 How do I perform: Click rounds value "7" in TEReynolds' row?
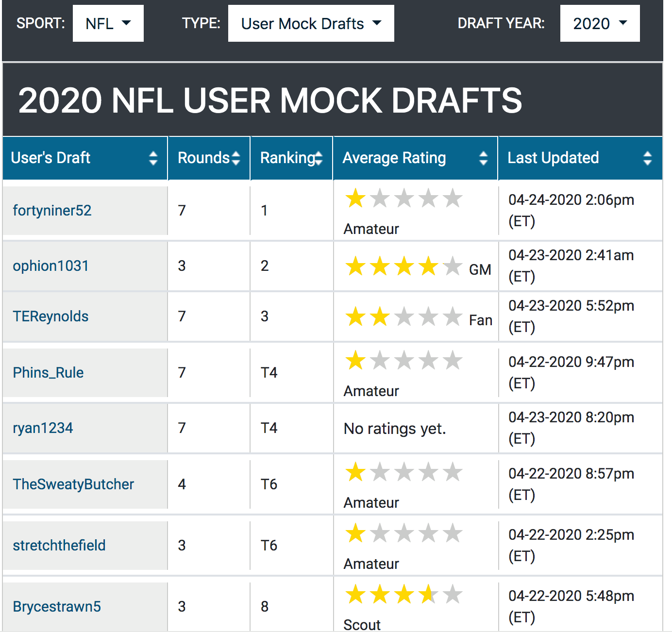click(x=182, y=316)
